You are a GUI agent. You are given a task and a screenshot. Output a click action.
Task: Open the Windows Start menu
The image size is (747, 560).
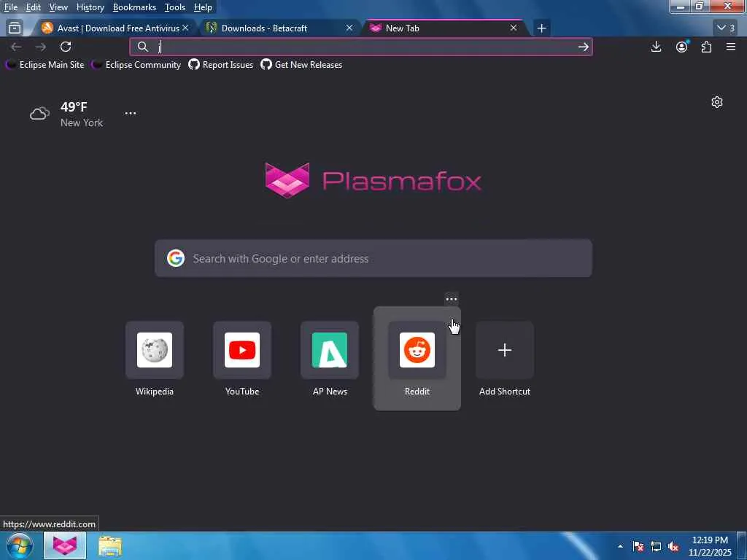pos(20,545)
